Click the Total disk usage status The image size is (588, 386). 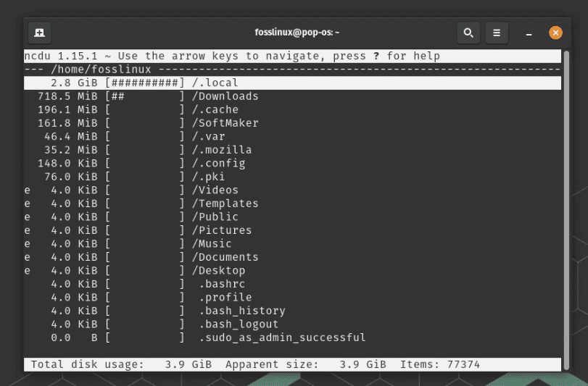pyautogui.click(x=121, y=365)
